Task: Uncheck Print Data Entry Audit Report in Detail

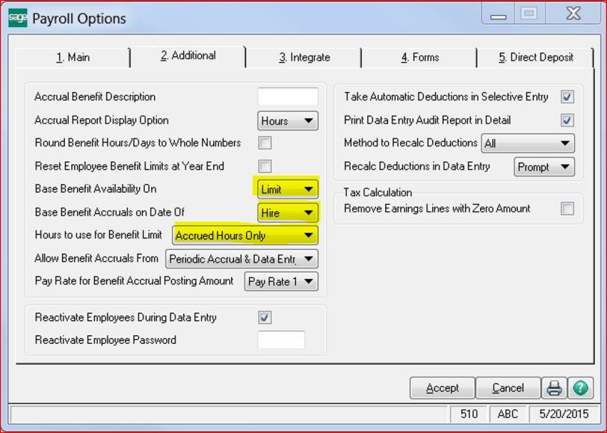Action: [567, 121]
